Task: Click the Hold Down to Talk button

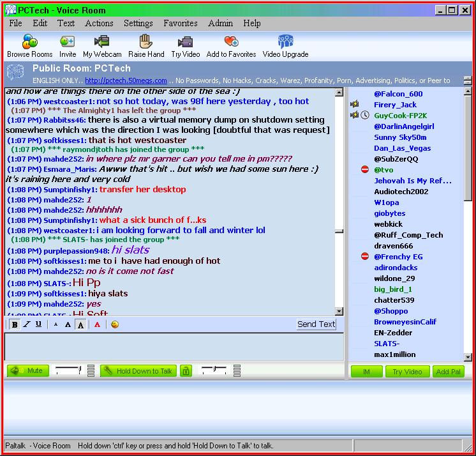Action: pyautogui.click(x=138, y=370)
